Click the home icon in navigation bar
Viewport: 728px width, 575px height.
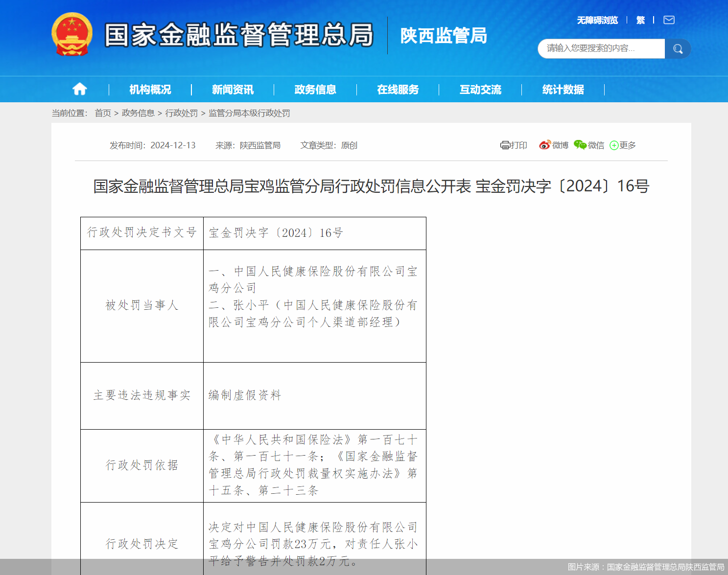pyautogui.click(x=79, y=89)
